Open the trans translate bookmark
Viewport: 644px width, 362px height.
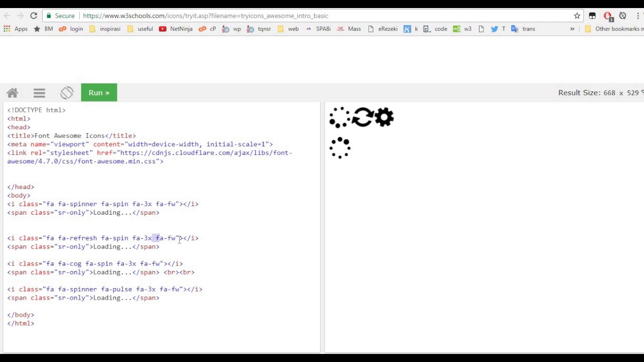pos(523,29)
